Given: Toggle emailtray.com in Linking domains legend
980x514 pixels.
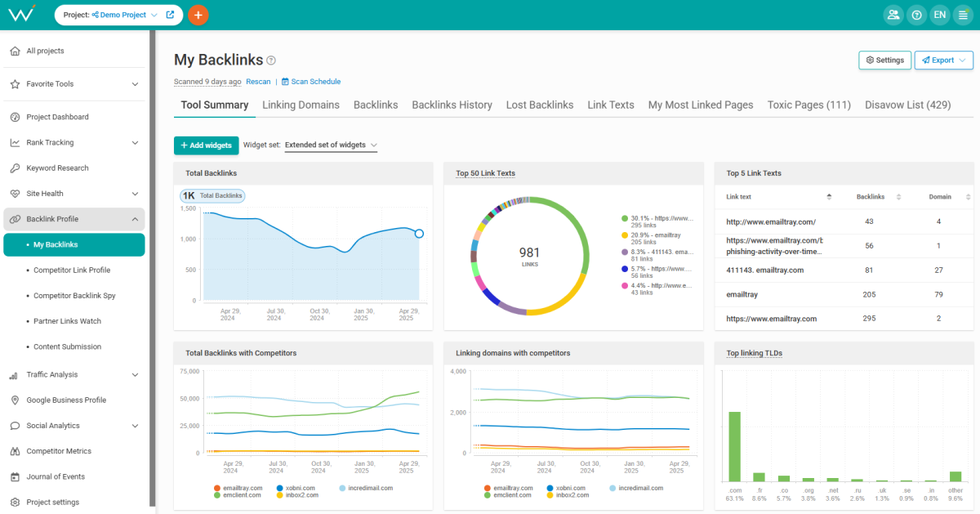Looking at the screenshot, I should 508,488.
